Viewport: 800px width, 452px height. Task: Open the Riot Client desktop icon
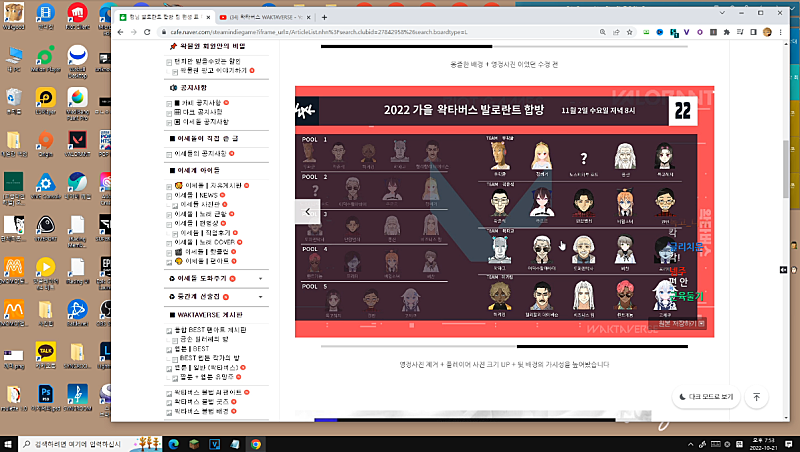coord(78,16)
